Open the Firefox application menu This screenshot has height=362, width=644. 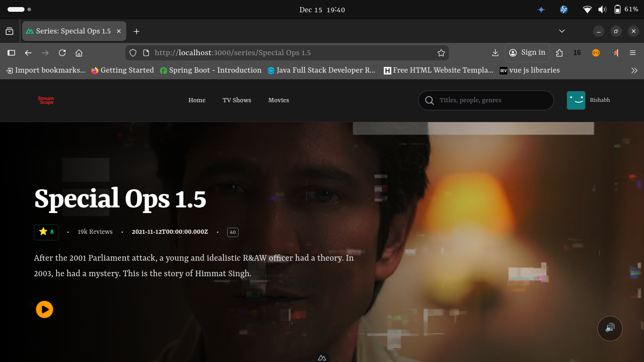tap(633, 53)
